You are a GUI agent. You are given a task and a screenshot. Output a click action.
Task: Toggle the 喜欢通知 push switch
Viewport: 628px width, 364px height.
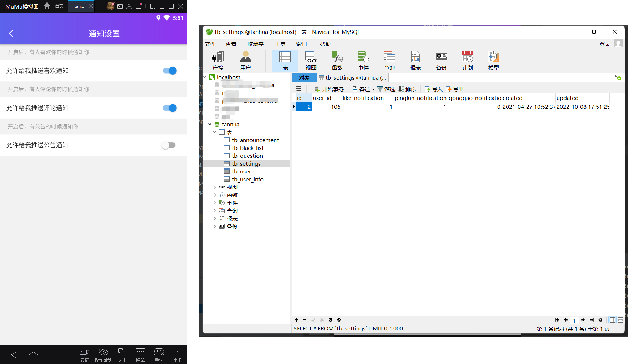tap(170, 71)
